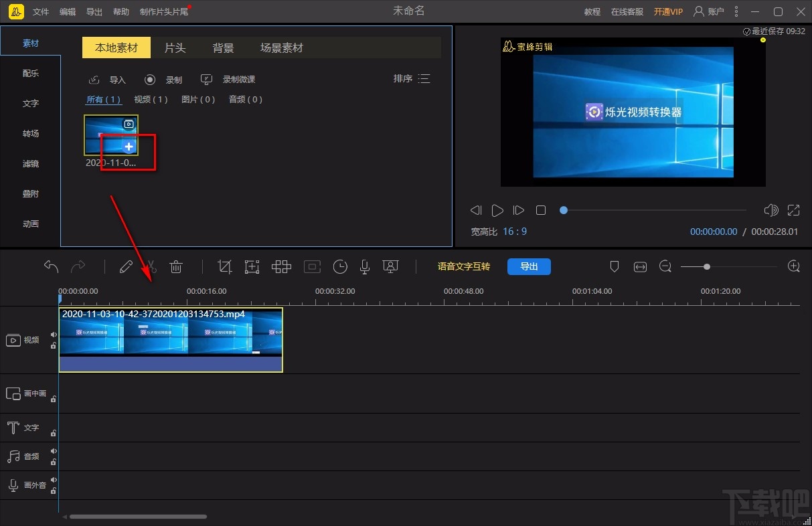The image size is (812, 526).
Task: Open 制作片头片尾 menu item
Action: pyautogui.click(x=164, y=12)
